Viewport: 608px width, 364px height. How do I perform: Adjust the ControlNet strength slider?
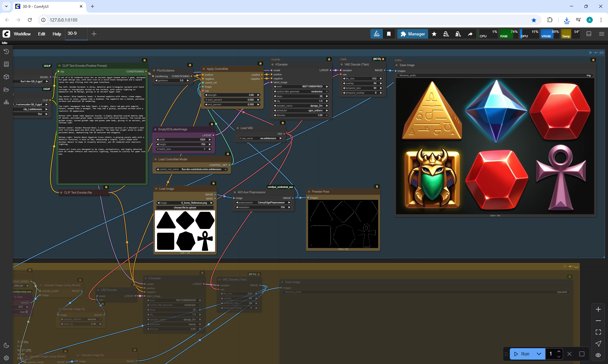tap(232, 95)
